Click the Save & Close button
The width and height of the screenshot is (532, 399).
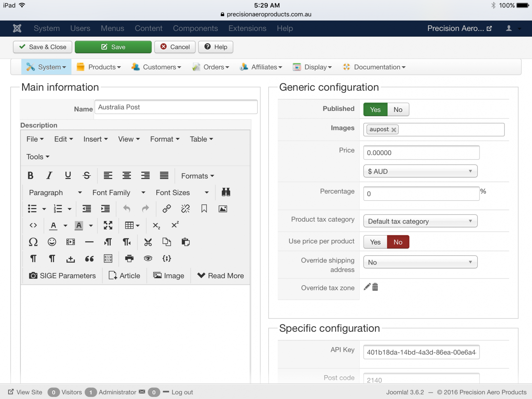tap(43, 47)
